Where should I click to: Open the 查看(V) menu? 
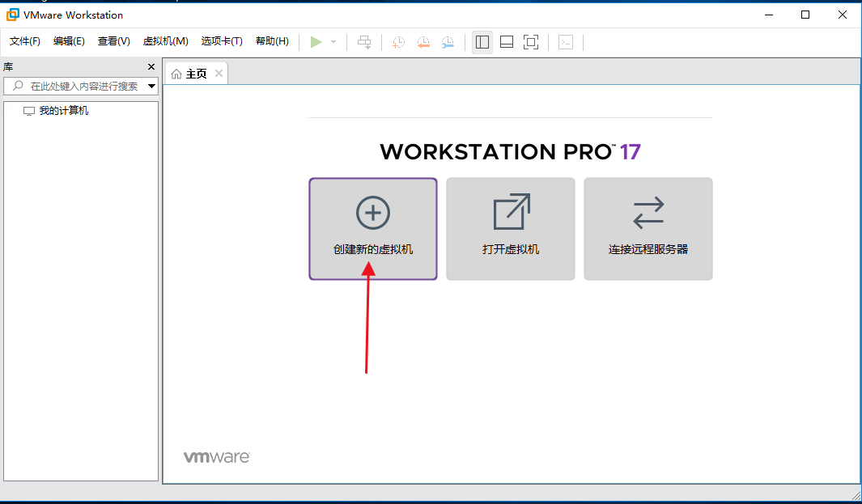[x=114, y=41]
